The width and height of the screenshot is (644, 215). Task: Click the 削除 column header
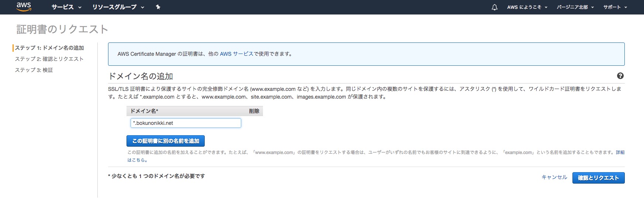254,111
